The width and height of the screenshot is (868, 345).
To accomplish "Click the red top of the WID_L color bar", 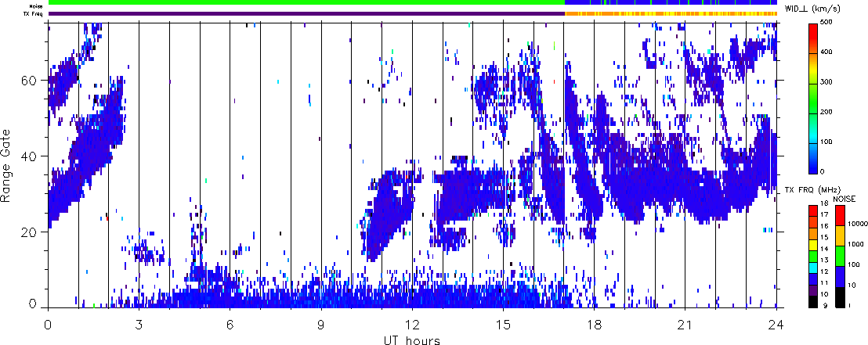I will tap(815, 28).
